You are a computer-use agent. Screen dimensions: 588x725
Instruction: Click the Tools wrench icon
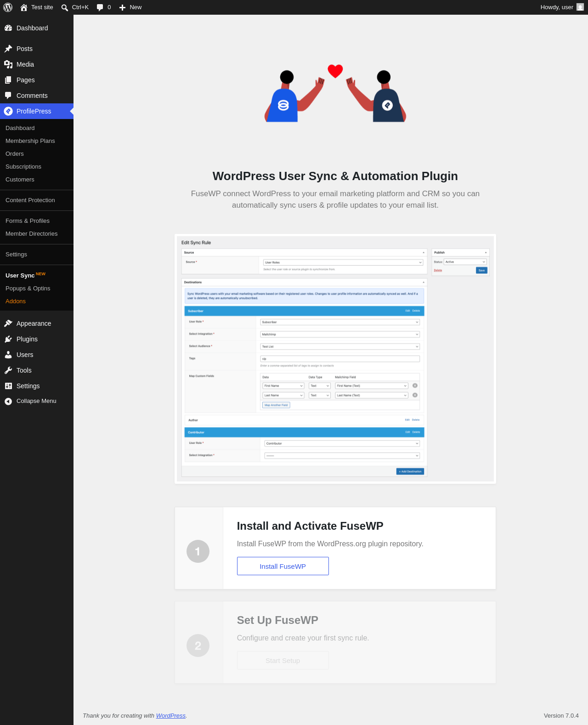(8, 370)
